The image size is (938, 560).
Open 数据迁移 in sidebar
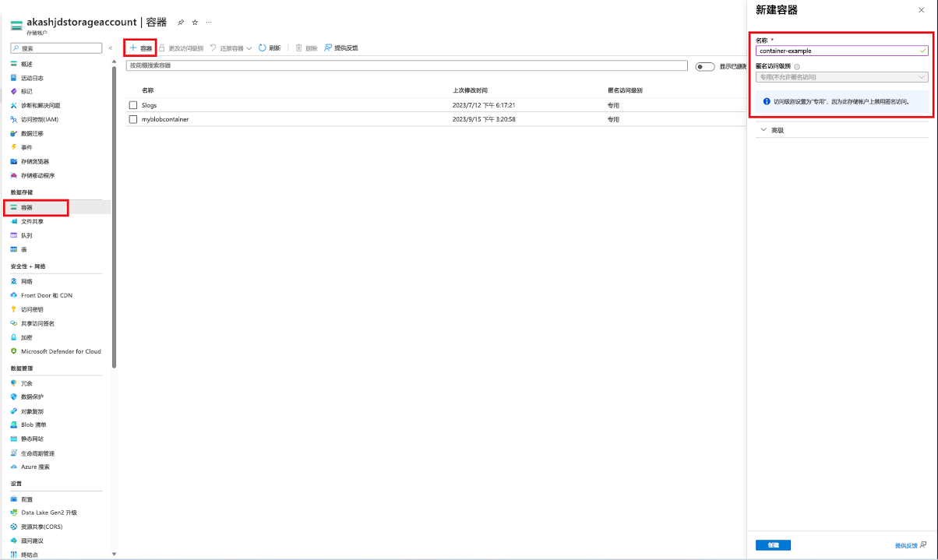tap(32, 133)
